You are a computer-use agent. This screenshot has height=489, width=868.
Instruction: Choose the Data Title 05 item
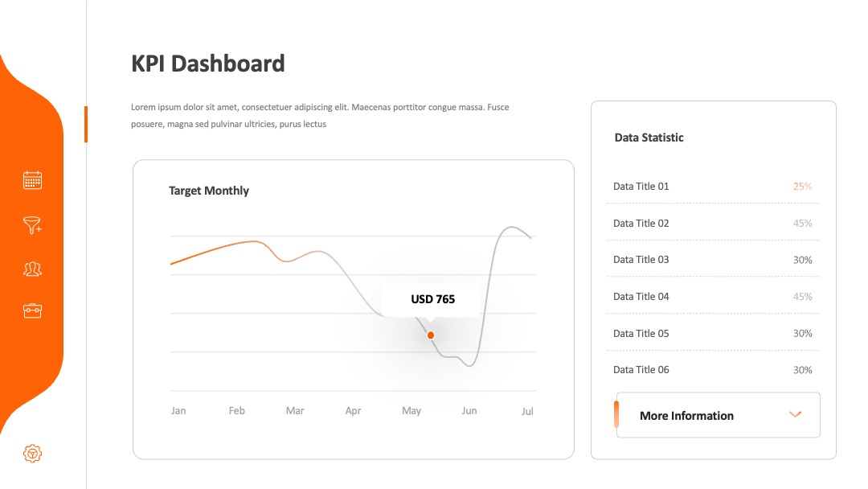(713, 334)
